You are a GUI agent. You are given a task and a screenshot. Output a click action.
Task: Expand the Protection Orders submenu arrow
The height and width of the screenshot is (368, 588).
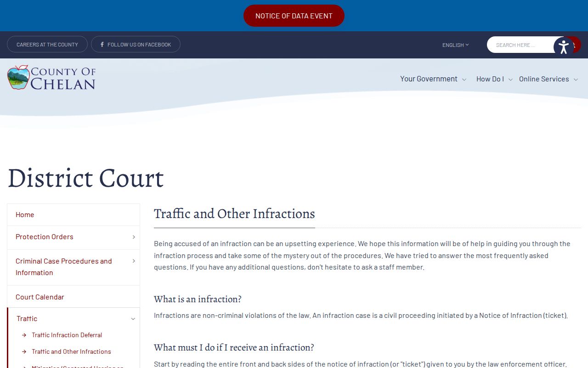click(134, 237)
